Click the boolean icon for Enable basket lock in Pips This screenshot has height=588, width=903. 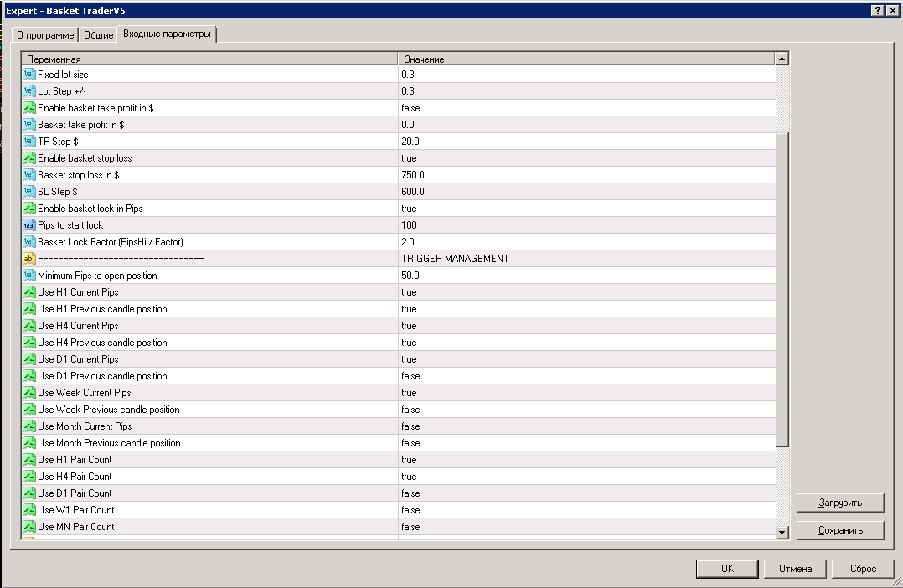pyautogui.click(x=28, y=208)
